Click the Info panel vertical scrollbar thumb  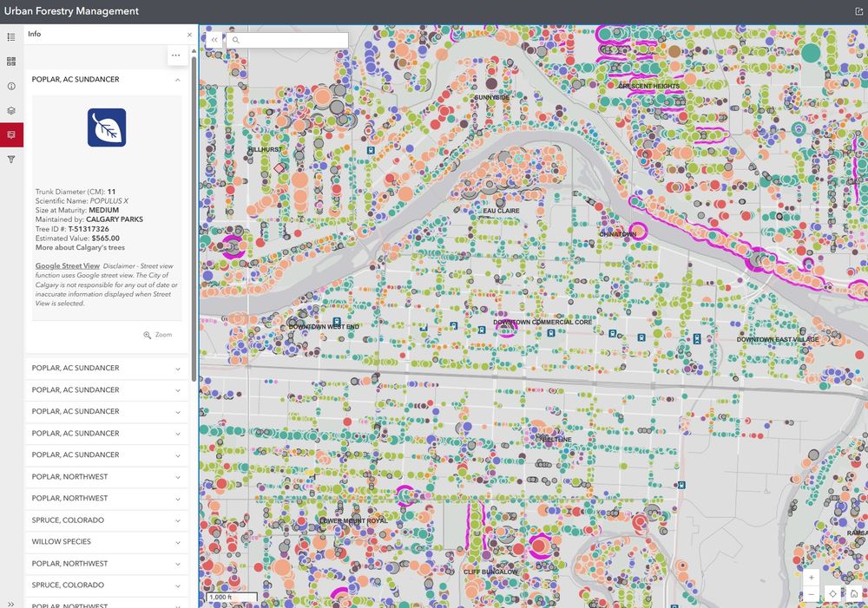[194, 219]
